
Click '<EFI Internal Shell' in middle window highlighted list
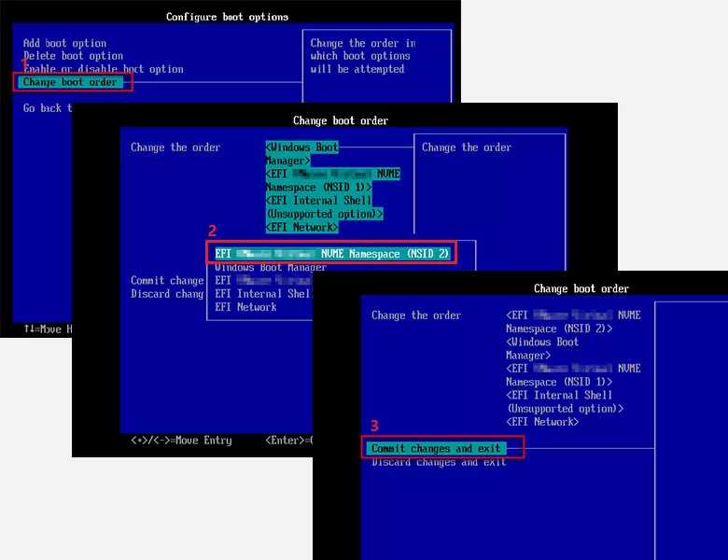[318, 201]
